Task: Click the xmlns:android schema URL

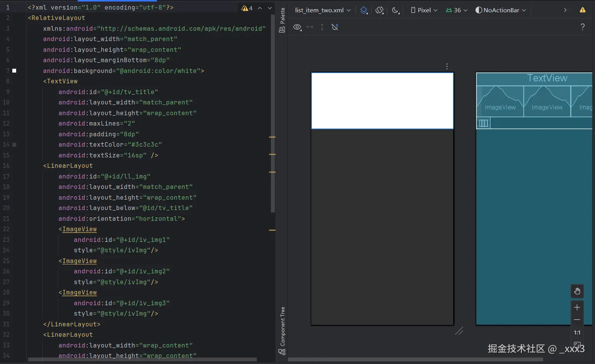Action: coord(181,29)
